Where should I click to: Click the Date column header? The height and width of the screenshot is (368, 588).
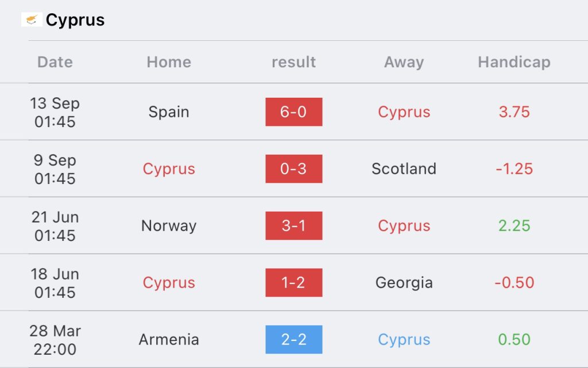(x=55, y=62)
